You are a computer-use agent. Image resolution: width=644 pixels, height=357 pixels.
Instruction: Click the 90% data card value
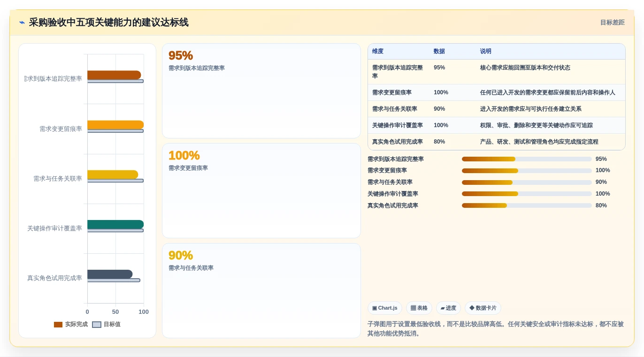coord(181,255)
